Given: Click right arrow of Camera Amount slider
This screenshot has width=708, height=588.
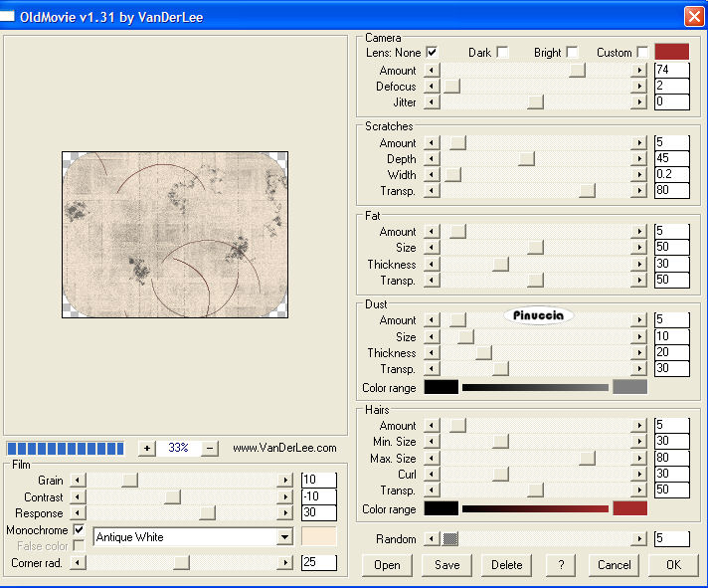Looking at the screenshot, I should (638, 71).
